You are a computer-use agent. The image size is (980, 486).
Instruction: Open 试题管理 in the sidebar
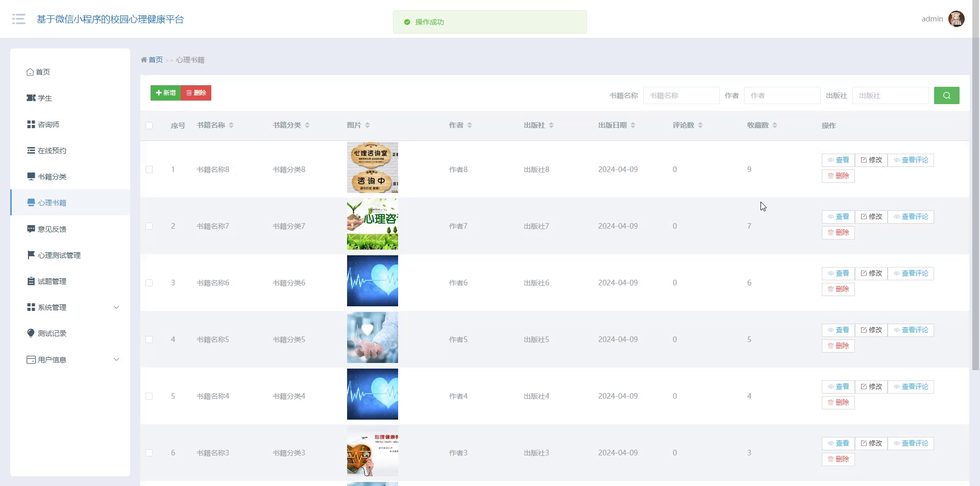pyautogui.click(x=70, y=281)
